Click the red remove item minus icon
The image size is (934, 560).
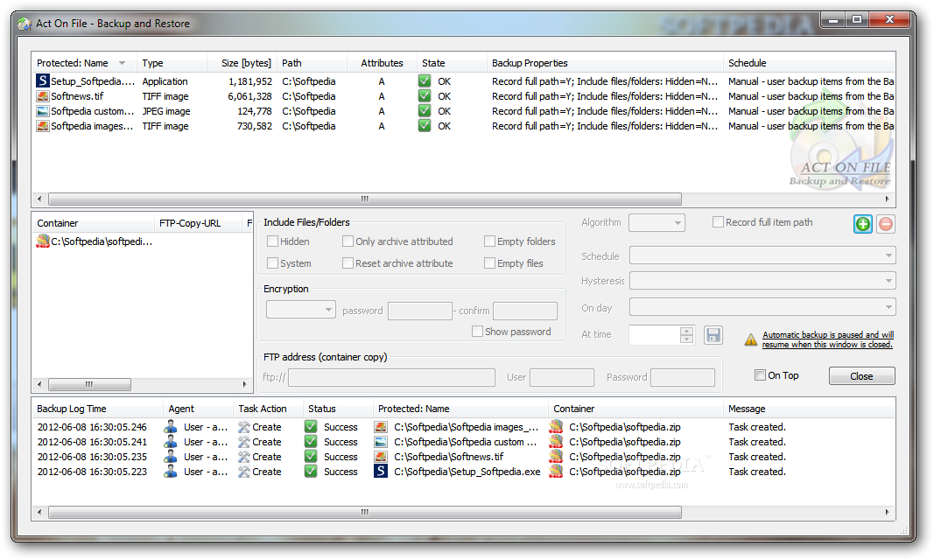pos(886,224)
